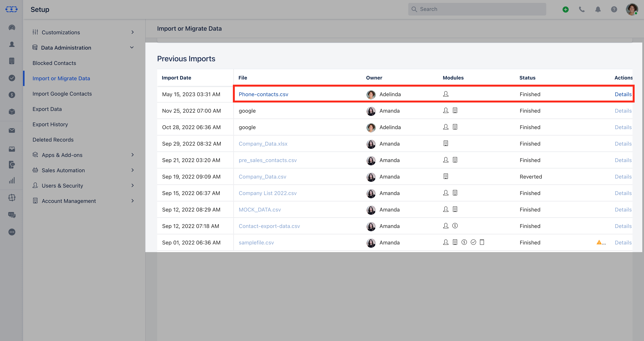This screenshot has height=341, width=644.
Task: Open the Phone-contacts.csv file link
Action: [x=263, y=94]
